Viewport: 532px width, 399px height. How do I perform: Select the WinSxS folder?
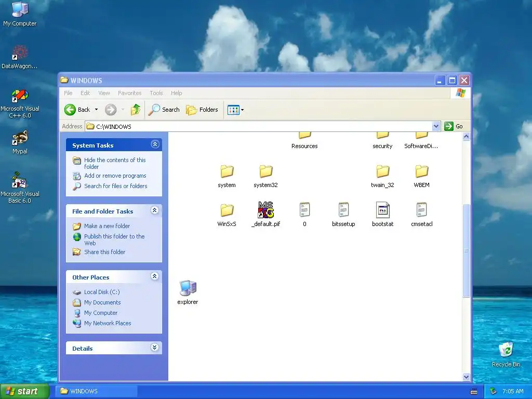227,211
